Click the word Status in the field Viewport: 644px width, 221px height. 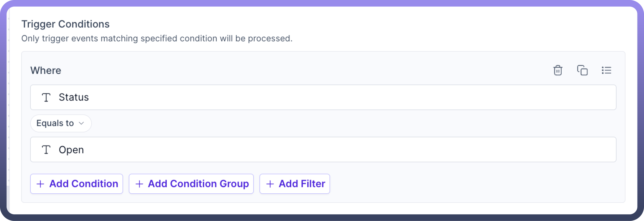pos(74,97)
